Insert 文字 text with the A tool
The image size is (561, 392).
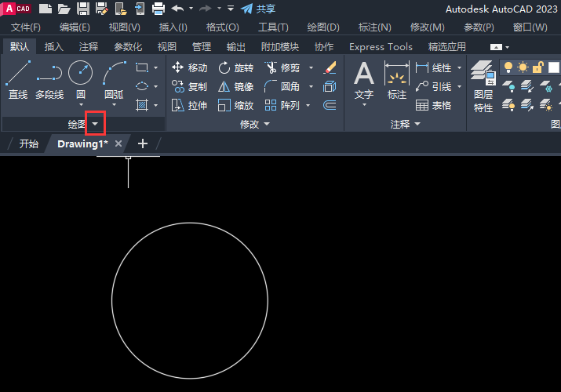(x=364, y=81)
